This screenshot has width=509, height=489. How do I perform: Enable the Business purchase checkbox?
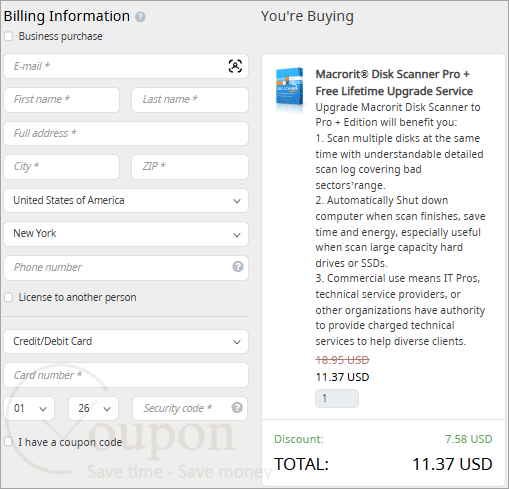pyautogui.click(x=8, y=36)
